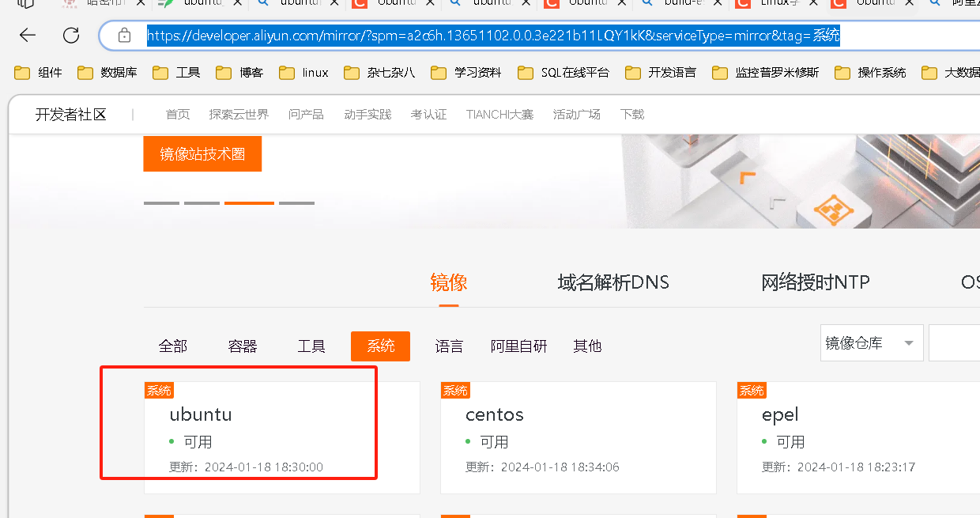Click the 系统 tag on ubuntu card
This screenshot has width=980, height=518.
159,391
